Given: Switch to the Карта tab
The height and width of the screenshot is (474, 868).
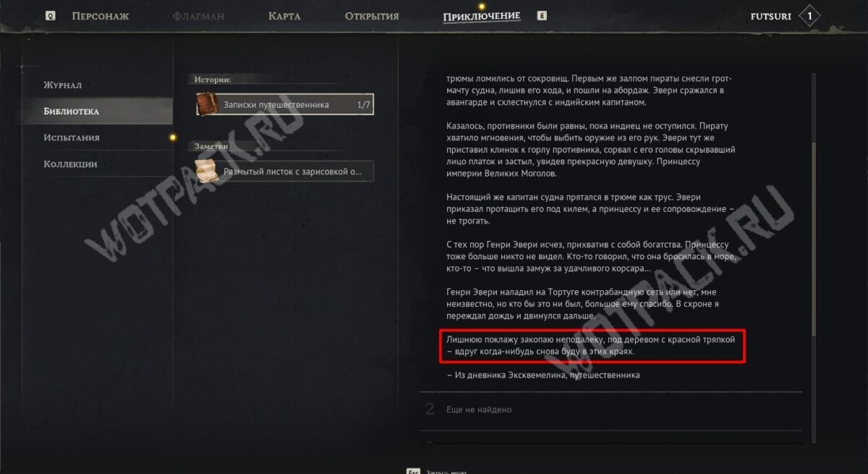Looking at the screenshot, I should [284, 16].
